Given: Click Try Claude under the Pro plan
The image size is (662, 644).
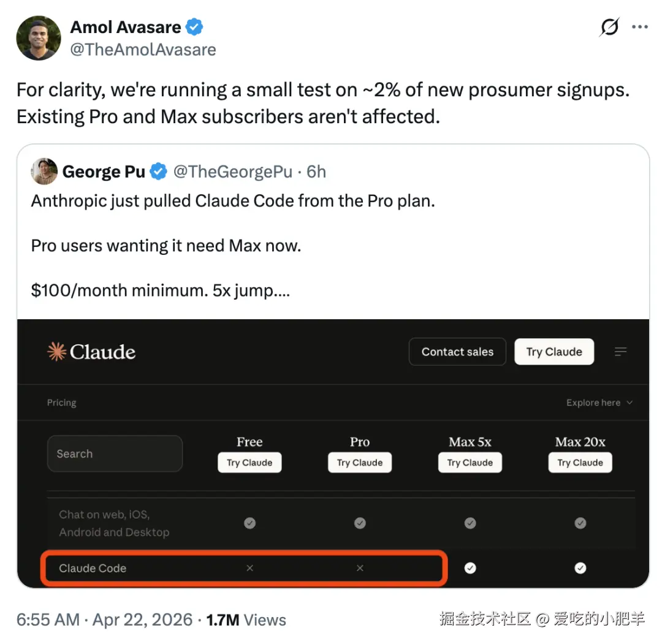Looking at the screenshot, I should point(360,463).
